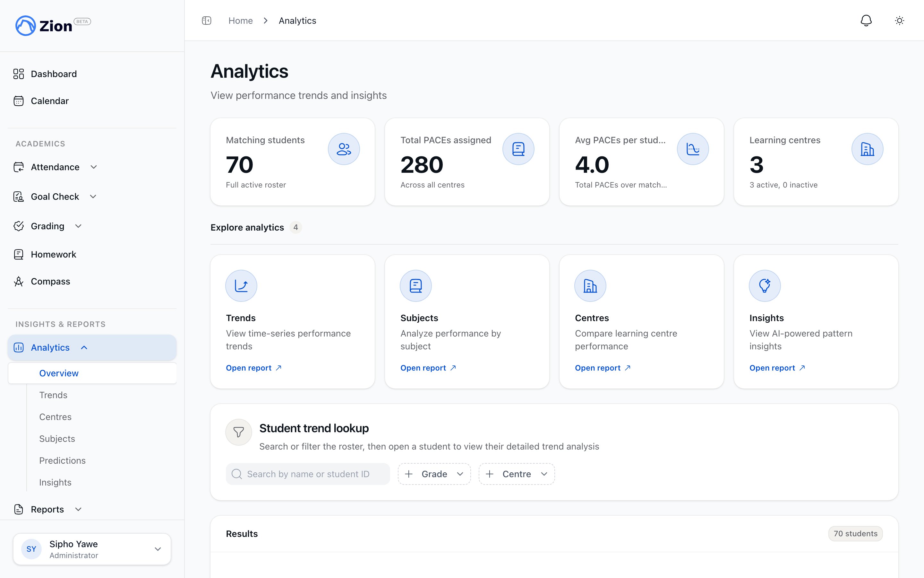Click the Learning centres building icon
The image size is (924, 578).
pos(867,149)
